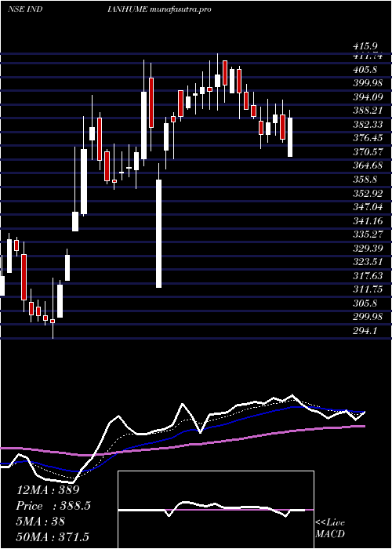
Task: Click the 358.8 price axis label
Action: [365, 180]
